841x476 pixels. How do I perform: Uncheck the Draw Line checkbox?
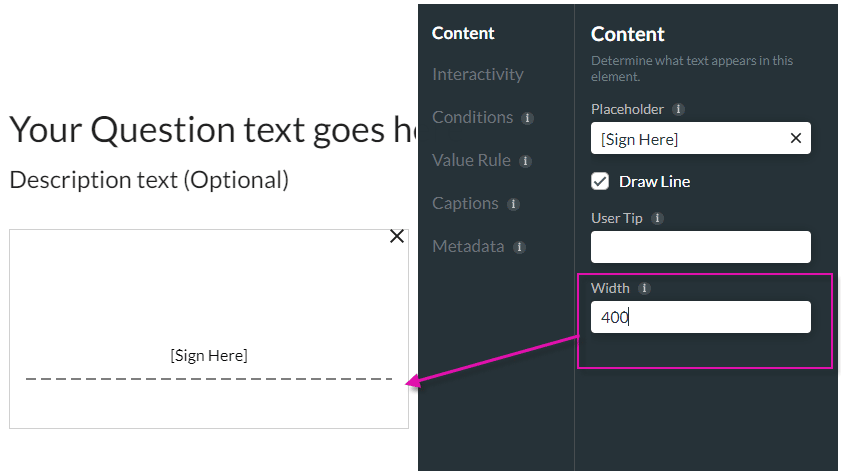(x=600, y=181)
